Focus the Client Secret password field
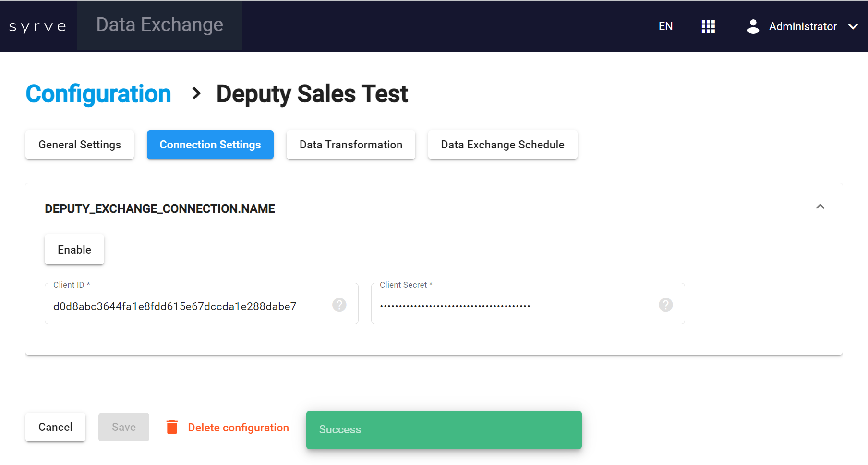Image resolution: width=868 pixels, height=465 pixels. tap(514, 306)
